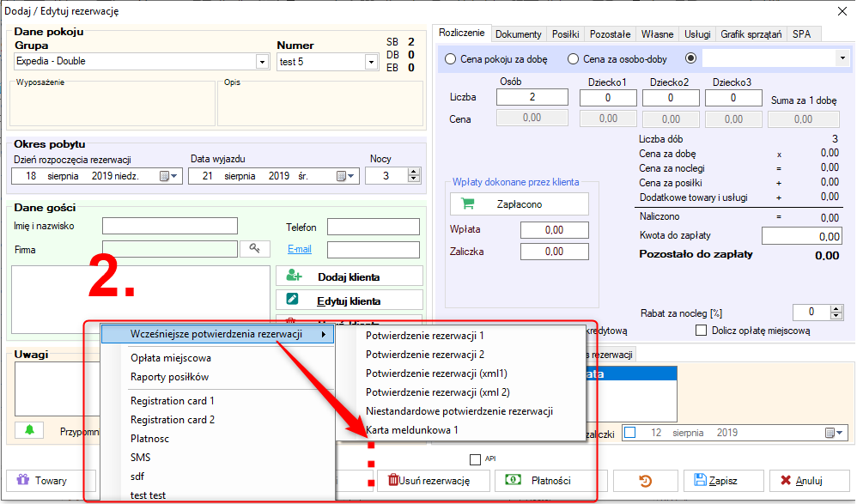Choose Niestandardowe potwierdzenie rezerwacji

(460, 411)
